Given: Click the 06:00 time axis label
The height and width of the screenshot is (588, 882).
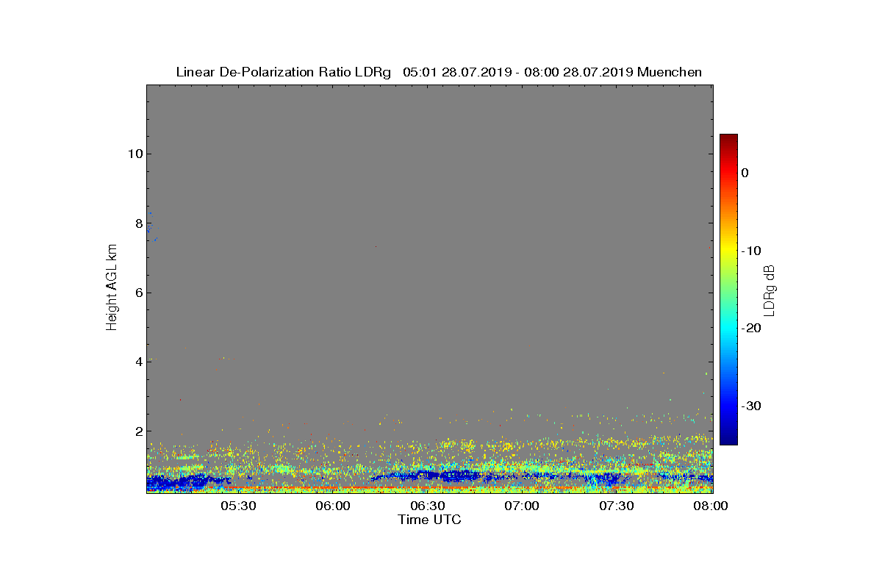Looking at the screenshot, I should click(333, 506).
